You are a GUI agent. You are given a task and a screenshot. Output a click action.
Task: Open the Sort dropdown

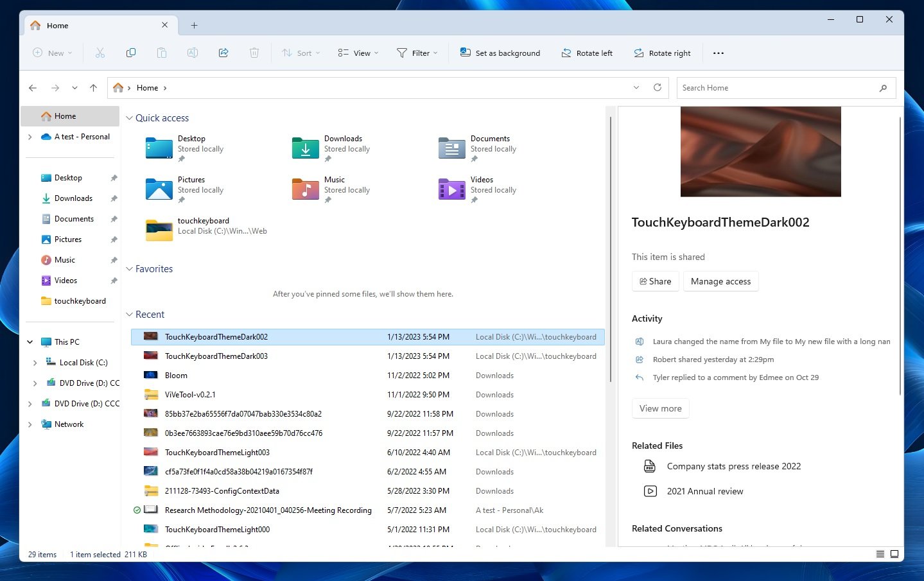click(x=300, y=53)
